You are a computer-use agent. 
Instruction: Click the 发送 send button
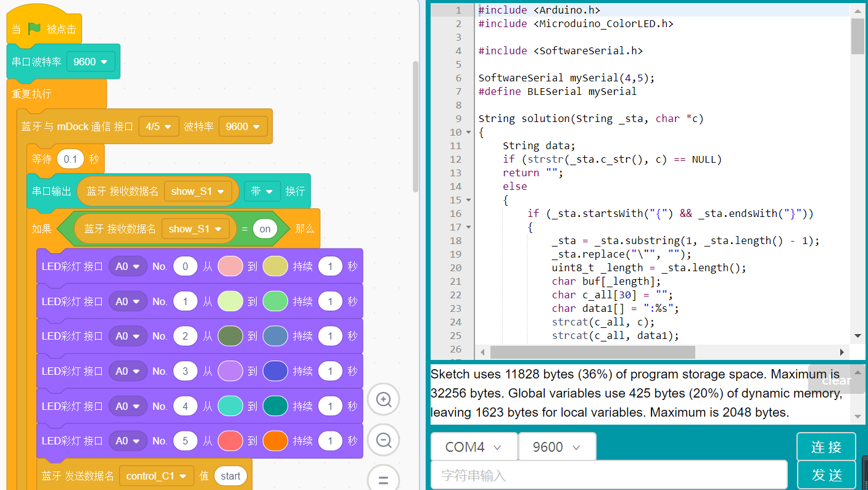pyautogui.click(x=826, y=475)
